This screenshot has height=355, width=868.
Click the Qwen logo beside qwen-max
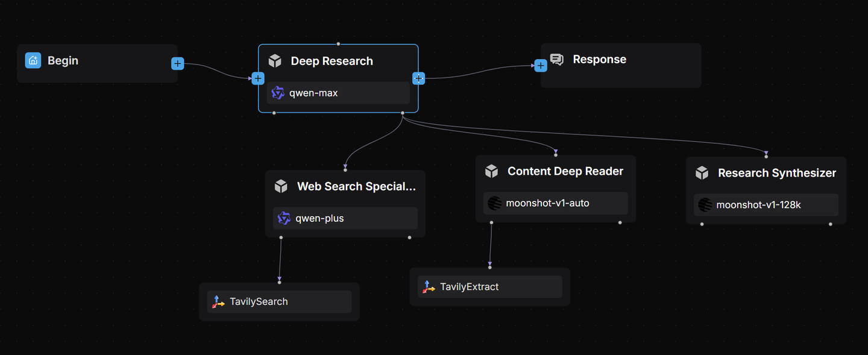point(278,92)
